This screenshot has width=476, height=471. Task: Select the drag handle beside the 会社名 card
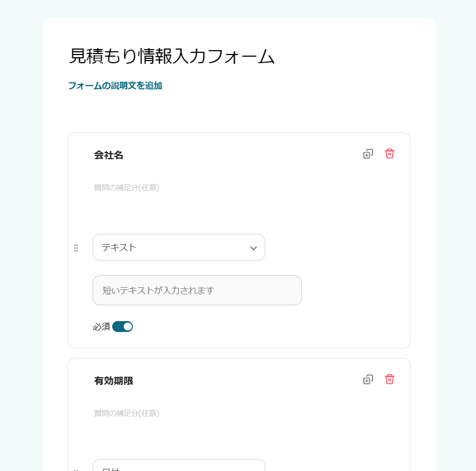point(76,247)
